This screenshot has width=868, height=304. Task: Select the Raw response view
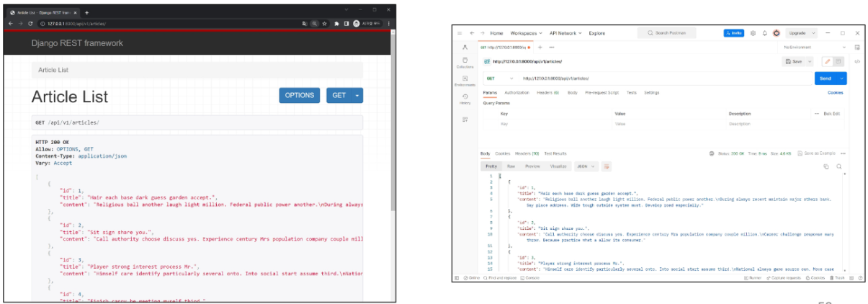pos(511,166)
